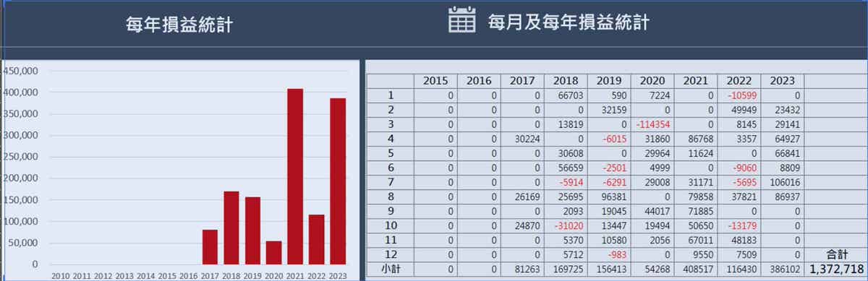Click the calendar icon in the header
This screenshot has height=281, width=868.
click(x=461, y=21)
